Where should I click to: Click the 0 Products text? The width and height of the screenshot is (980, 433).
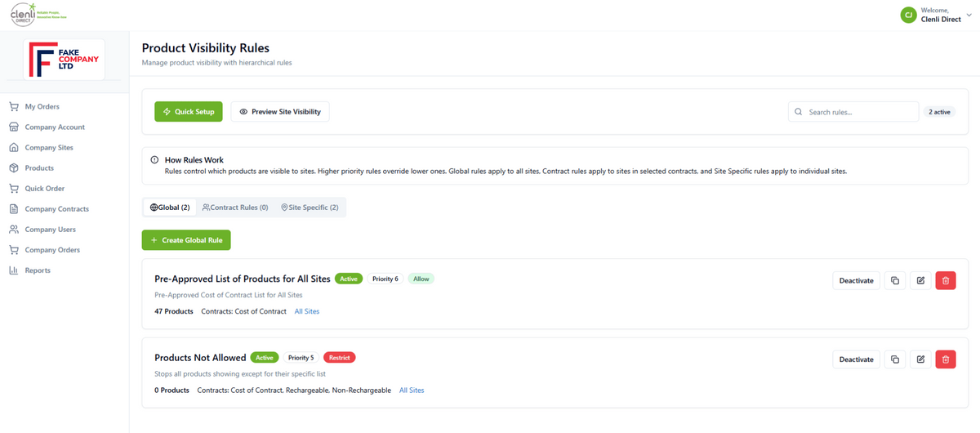172,391
